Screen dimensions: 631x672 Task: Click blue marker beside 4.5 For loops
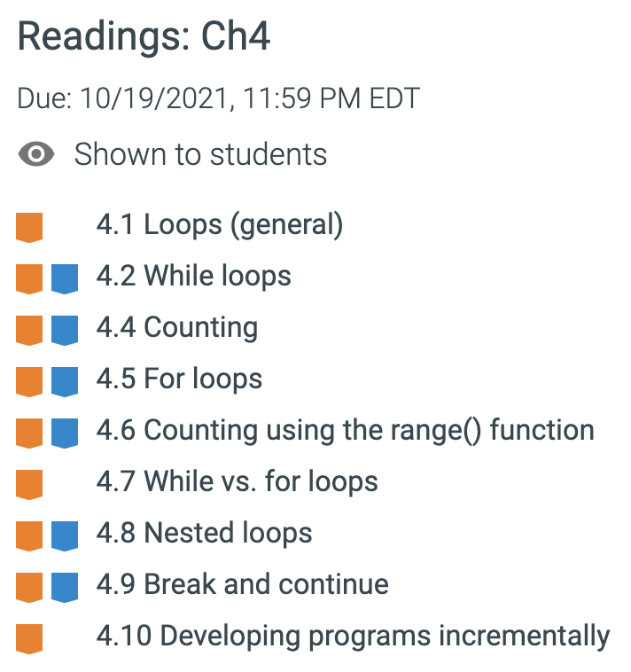tap(65, 382)
